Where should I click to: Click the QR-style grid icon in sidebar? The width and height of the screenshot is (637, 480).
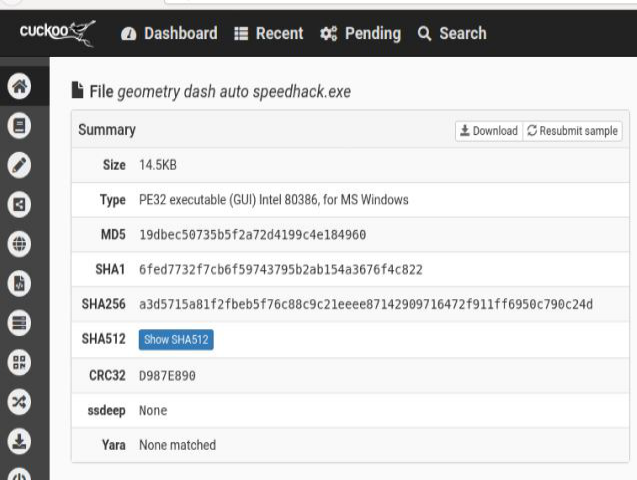tap(19, 362)
